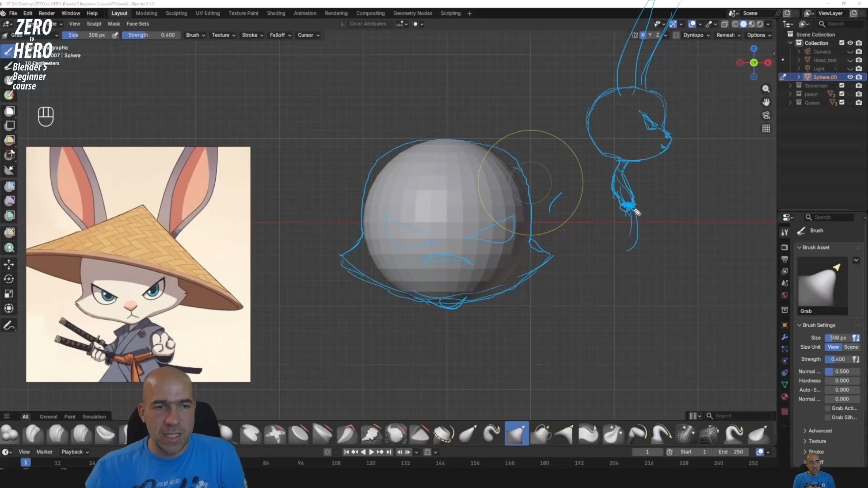Open the Brush dropdown in the tool header
Screen dimensions: 868x488
[195, 35]
